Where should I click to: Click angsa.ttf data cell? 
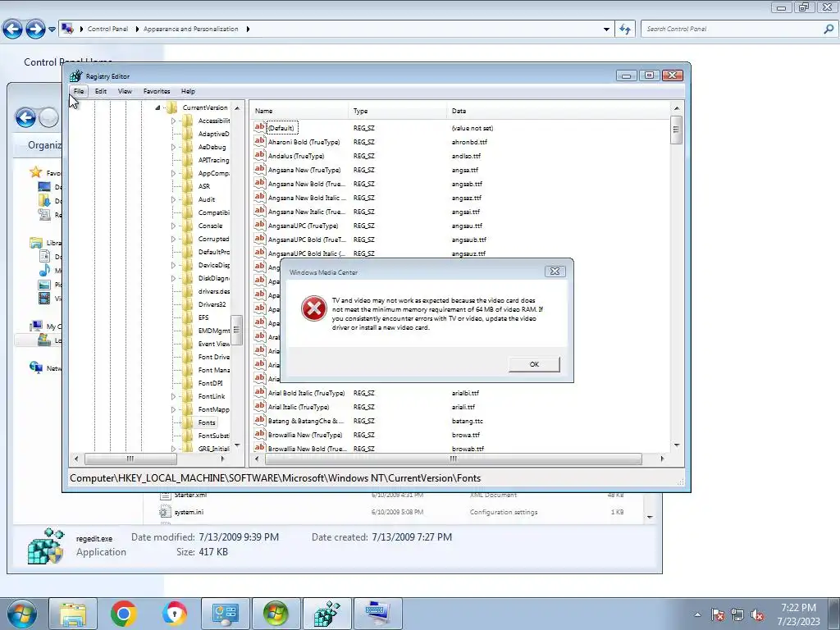(464, 170)
